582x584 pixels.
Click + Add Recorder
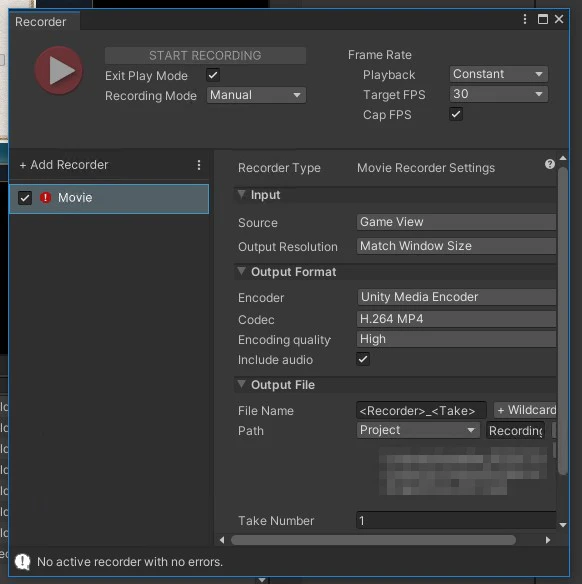(64, 165)
